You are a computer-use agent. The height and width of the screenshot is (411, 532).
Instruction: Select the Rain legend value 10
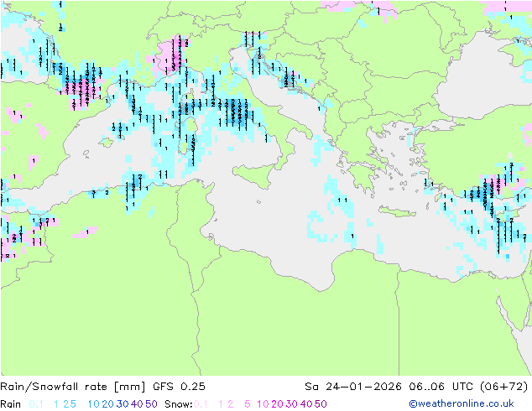pyautogui.click(x=94, y=404)
